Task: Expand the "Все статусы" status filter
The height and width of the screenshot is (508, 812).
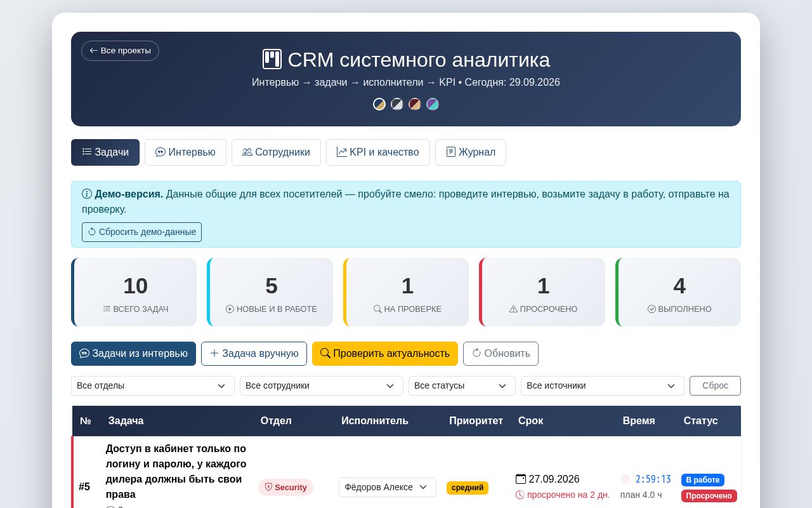Action: (462, 385)
